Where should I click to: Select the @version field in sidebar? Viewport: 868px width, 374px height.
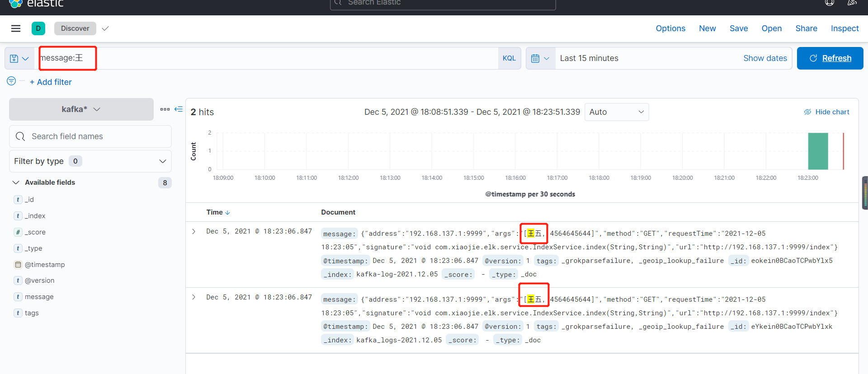(40, 280)
